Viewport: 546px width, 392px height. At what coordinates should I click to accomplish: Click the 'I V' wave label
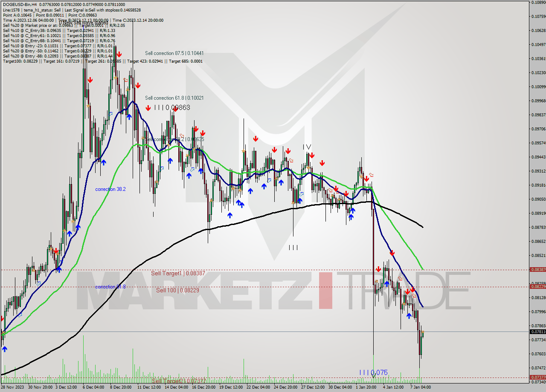pos(307,147)
